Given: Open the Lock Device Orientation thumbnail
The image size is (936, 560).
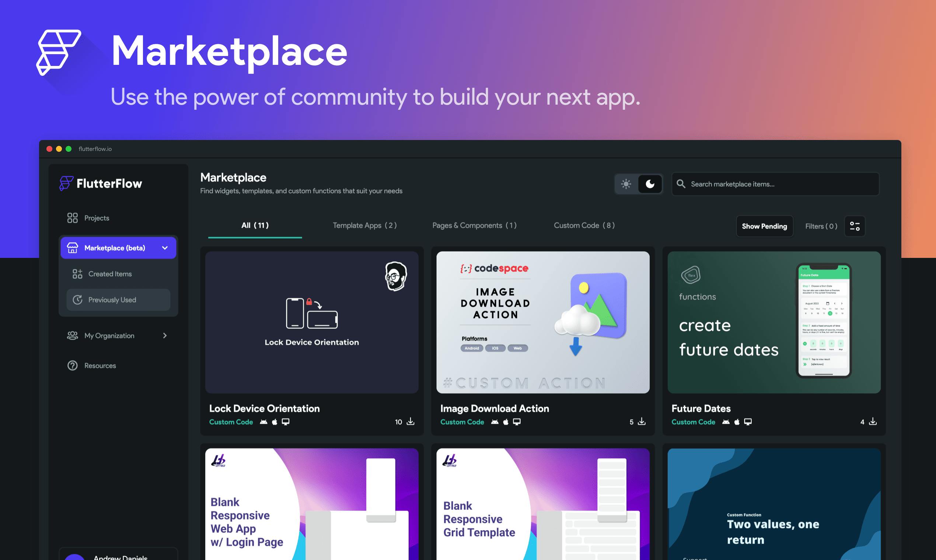Looking at the screenshot, I should [312, 322].
